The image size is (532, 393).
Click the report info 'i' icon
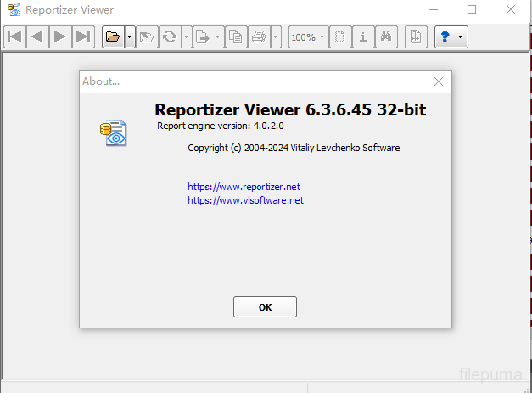point(362,36)
